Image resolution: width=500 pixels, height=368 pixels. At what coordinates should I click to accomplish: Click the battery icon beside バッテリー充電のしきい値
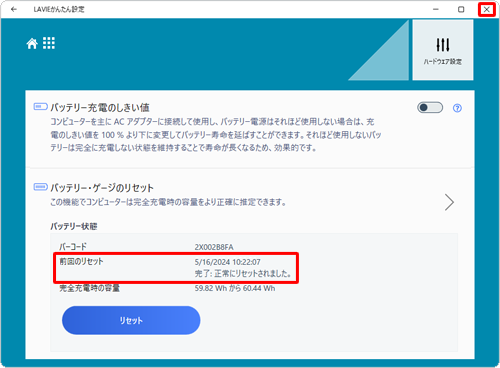click(41, 107)
